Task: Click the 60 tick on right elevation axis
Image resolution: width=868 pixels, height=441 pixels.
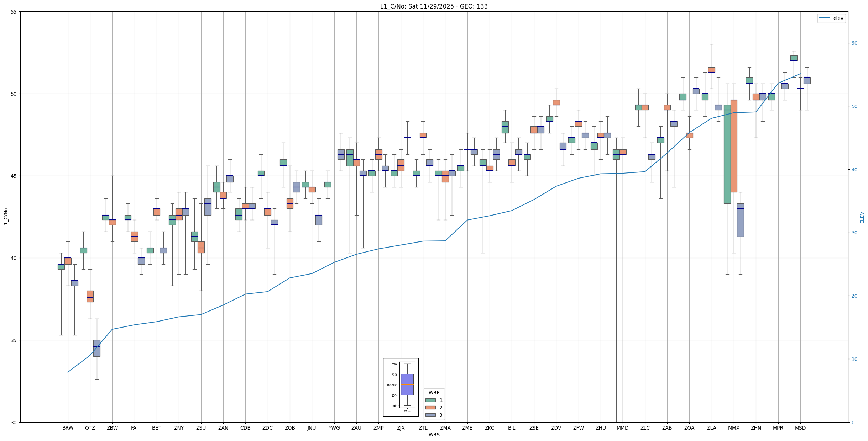Action: (x=854, y=43)
